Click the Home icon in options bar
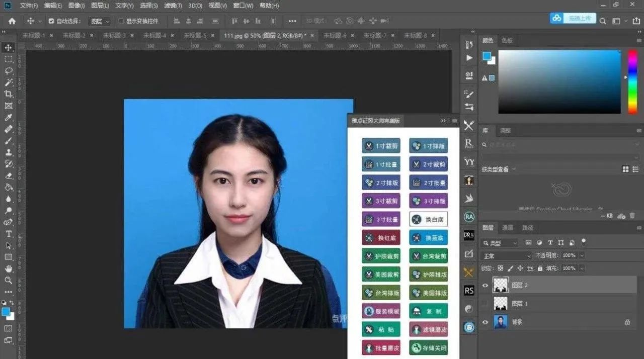 12,21
